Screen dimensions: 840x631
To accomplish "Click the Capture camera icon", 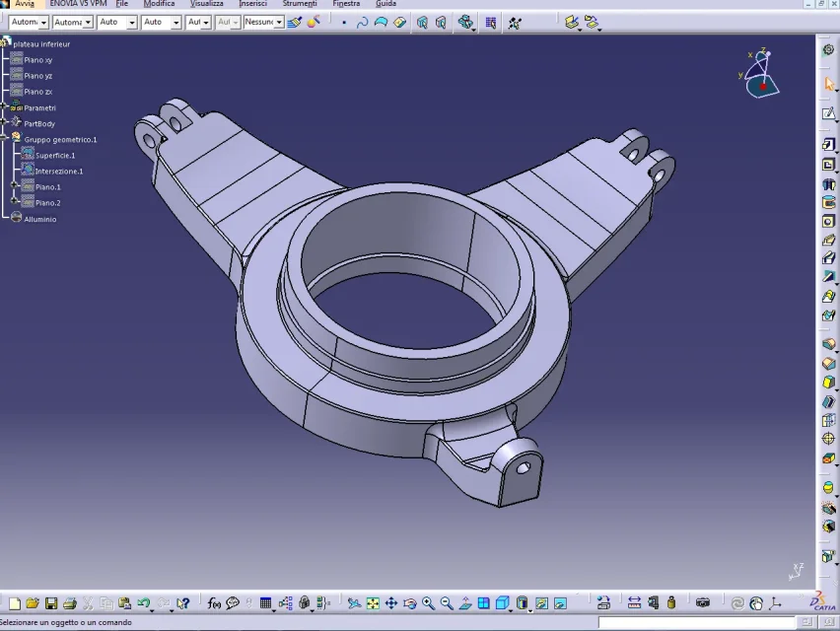I will (x=702, y=603).
